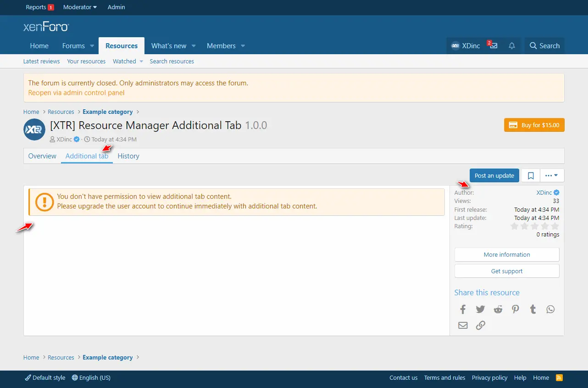
Task: Click the views count '33'
Action: point(556,201)
